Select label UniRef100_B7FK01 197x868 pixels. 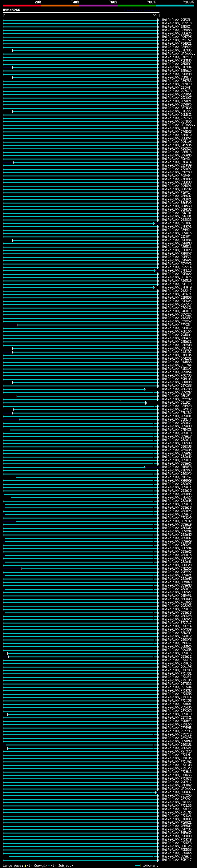click(177, 226)
